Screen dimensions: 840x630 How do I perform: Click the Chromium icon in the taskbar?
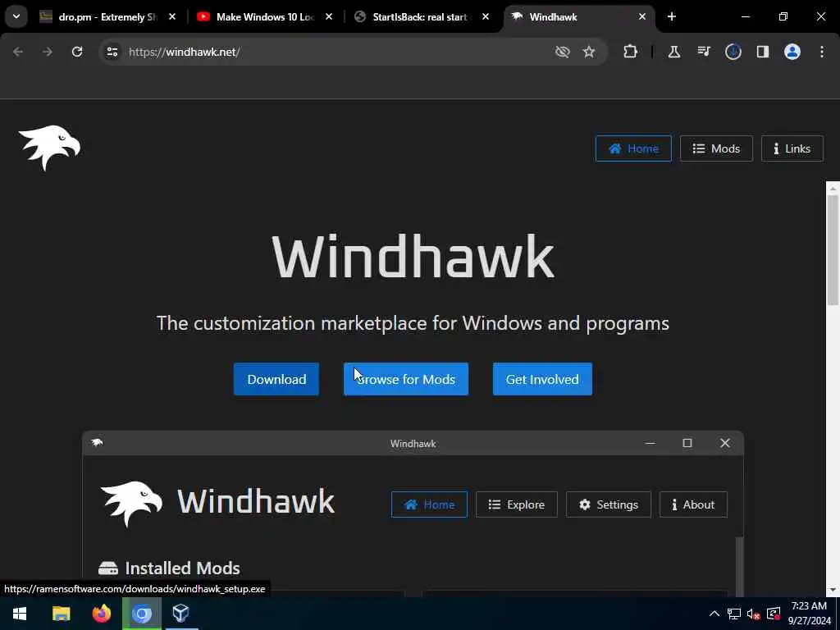click(141, 614)
